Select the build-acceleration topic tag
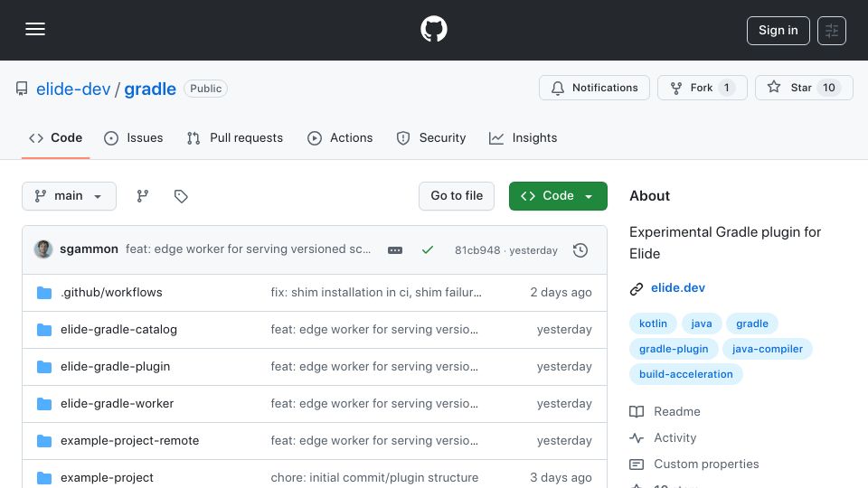Image resolution: width=868 pixels, height=488 pixels. pos(686,374)
